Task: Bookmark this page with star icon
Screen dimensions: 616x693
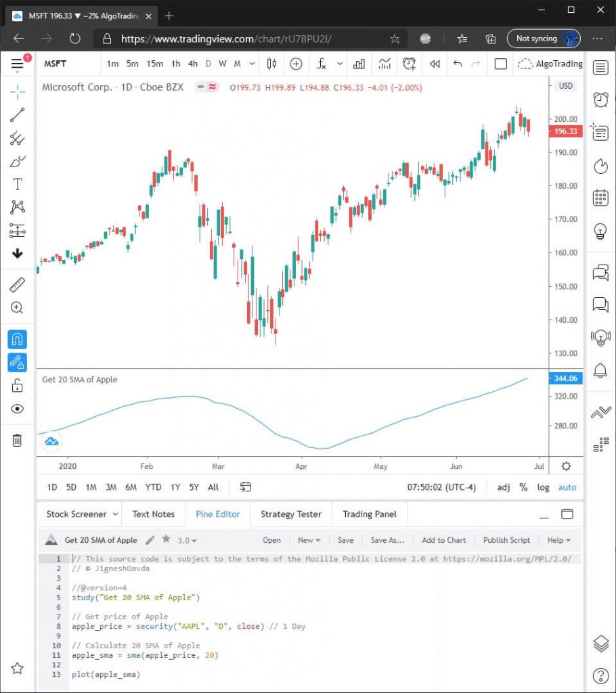Action: click(x=395, y=39)
